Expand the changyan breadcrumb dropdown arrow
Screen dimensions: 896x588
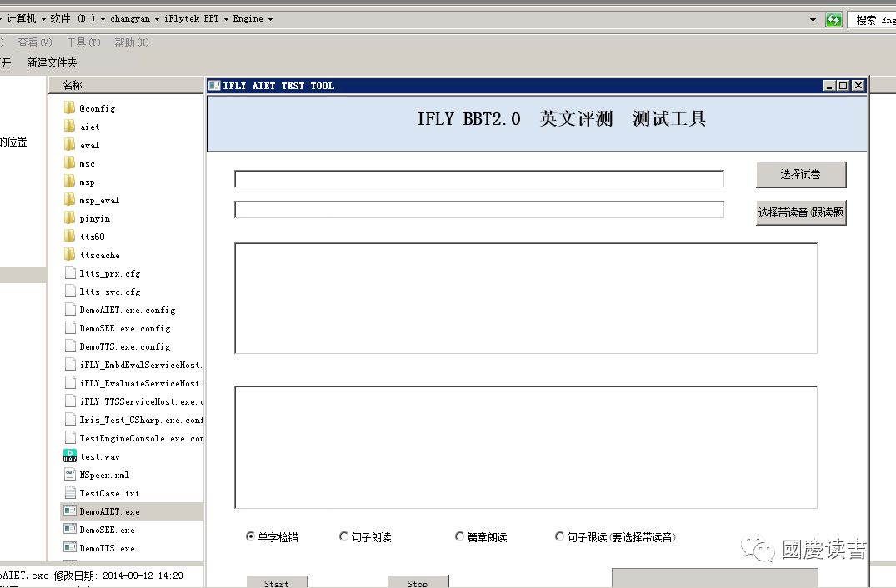point(158,19)
